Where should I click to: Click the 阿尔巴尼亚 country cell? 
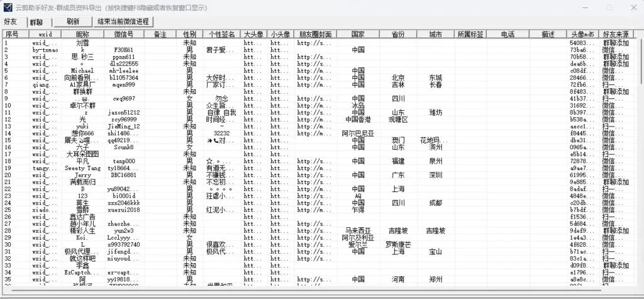[x=358, y=133]
